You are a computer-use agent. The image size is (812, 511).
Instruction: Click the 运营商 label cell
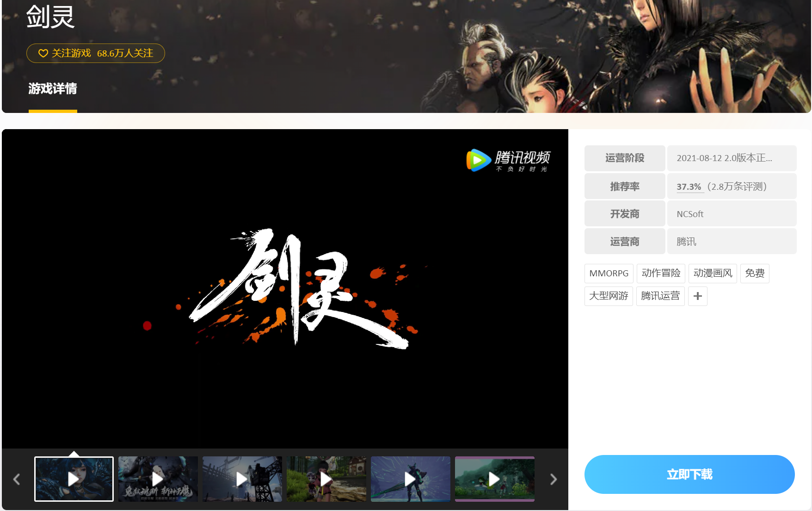[x=625, y=242]
